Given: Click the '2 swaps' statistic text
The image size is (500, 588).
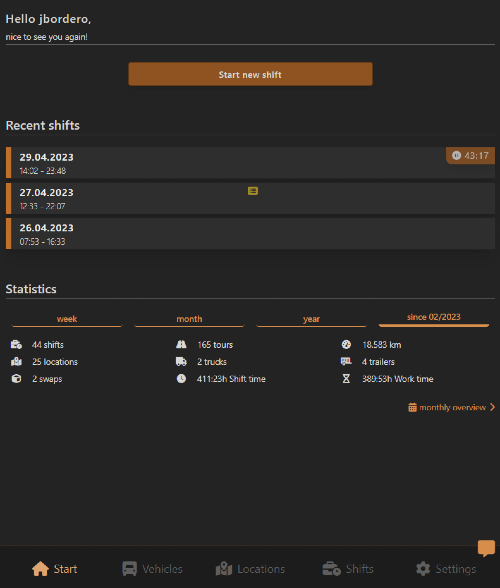Looking at the screenshot, I should point(47,379).
